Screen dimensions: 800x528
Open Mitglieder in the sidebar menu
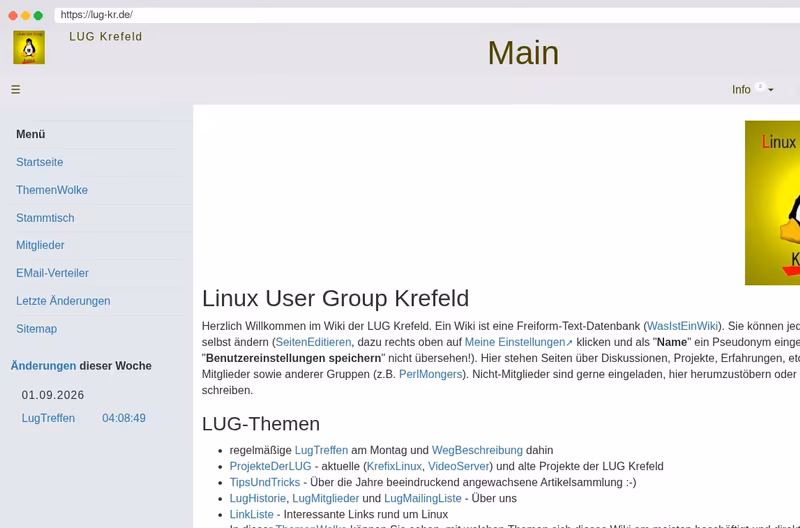click(40, 245)
